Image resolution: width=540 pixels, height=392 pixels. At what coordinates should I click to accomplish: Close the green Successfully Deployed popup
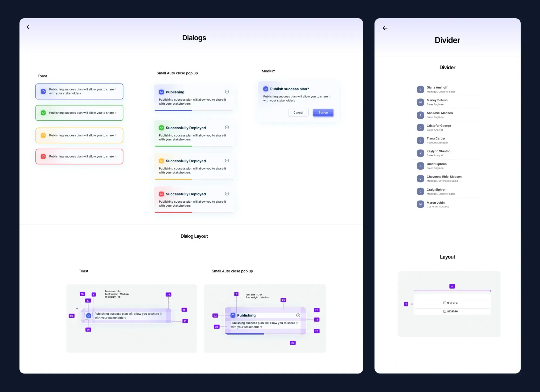[x=227, y=127]
